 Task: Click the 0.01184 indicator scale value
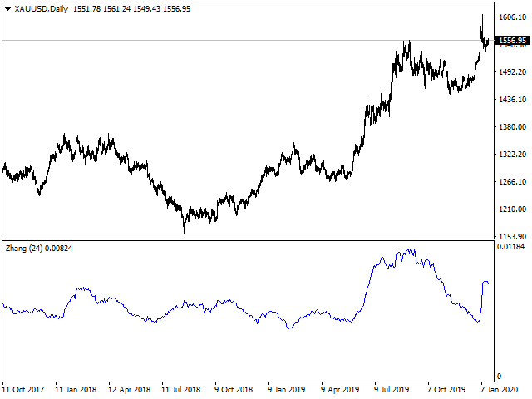[x=511, y=247]
